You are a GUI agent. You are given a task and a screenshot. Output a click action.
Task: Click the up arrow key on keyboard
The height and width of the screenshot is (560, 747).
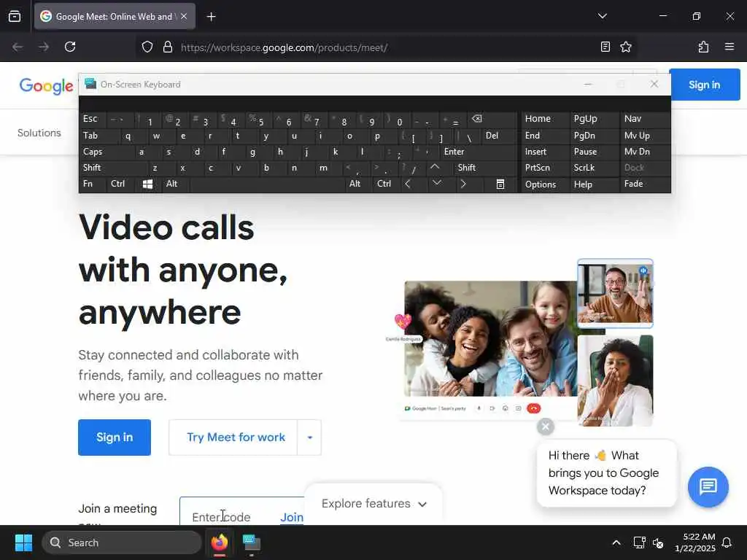tap(435, 168)
